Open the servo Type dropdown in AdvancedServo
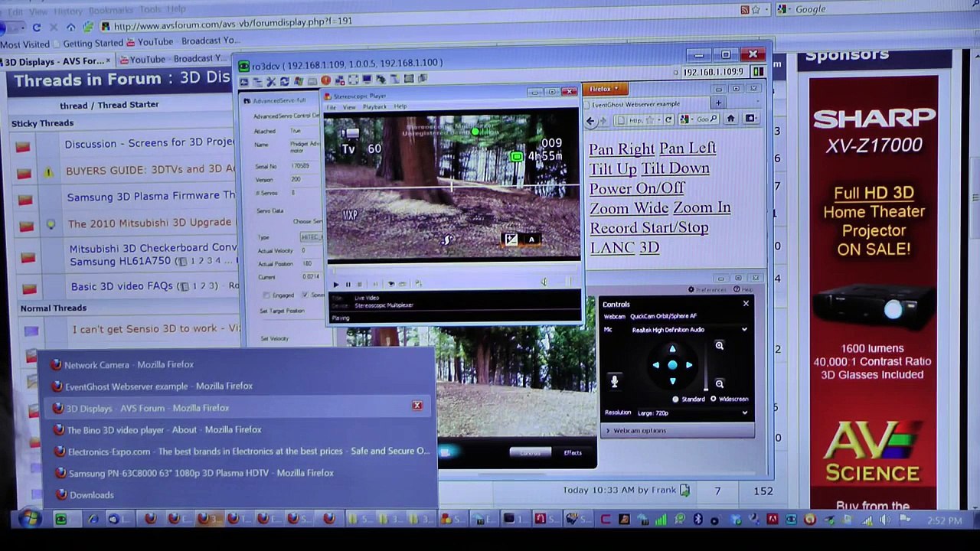This screenshot has height=551, width=980. 312,237
